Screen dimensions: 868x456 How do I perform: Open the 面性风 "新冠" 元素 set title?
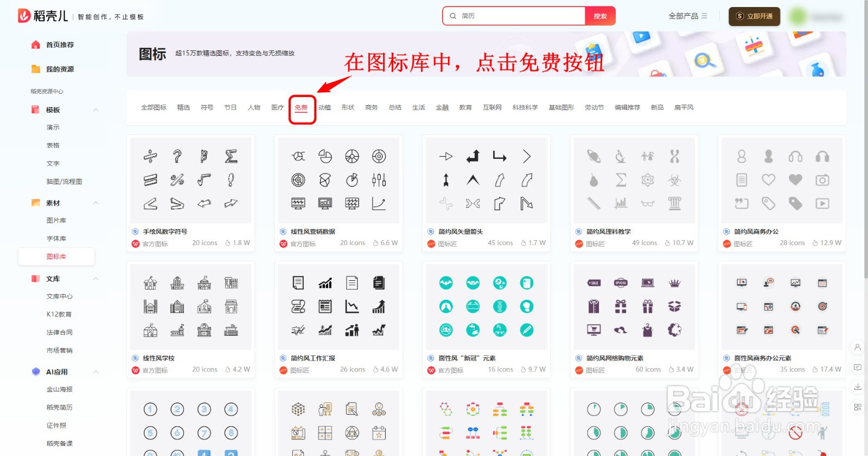(467, 358)
